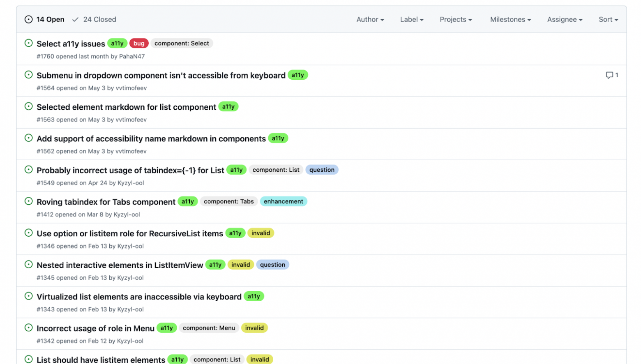The width and height of the screenshot is (641, 364).
Task: Open issue Submenu in dropdown component isn't accessible
Action: pyautogui.click(x=161, y=76)
